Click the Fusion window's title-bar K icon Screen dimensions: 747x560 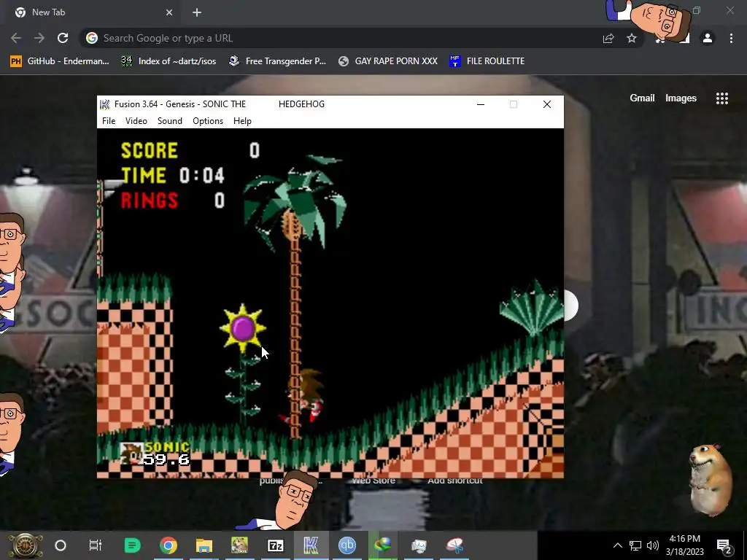point(105,104)
